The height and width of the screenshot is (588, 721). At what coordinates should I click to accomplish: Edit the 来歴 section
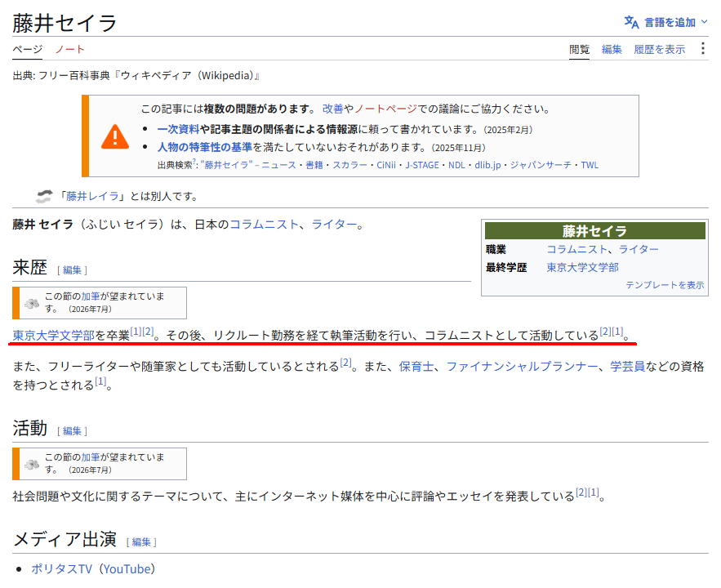[x=72, y=270]
